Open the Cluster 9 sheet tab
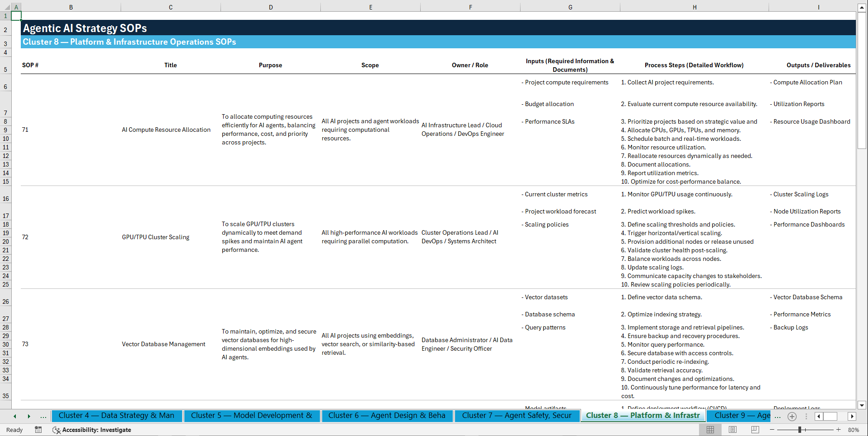Image resolution: width=868 pixels, height=436 pixels. click(x=740, y=415)
